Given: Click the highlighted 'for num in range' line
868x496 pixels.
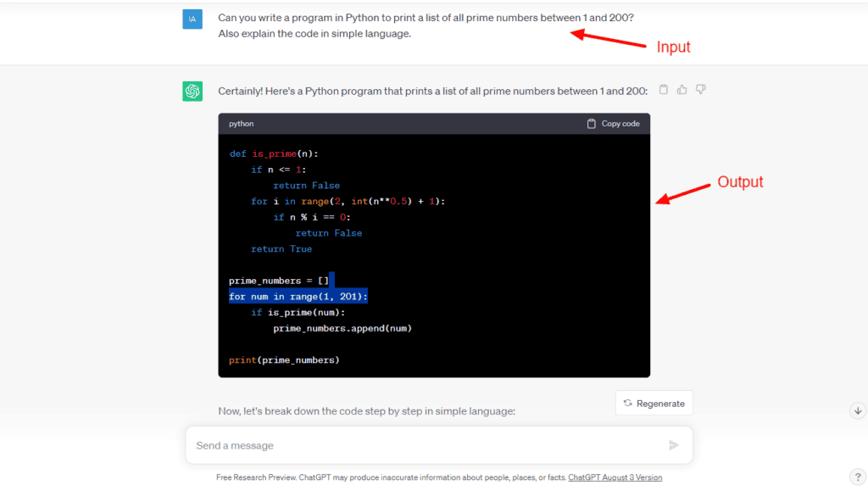Looking at the screenshot, I should 298,297.
